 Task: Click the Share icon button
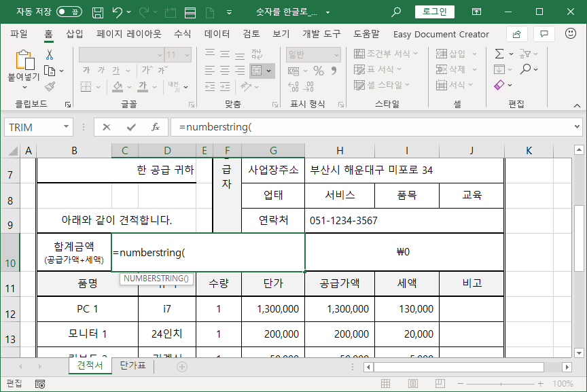[x=516, y=34]
